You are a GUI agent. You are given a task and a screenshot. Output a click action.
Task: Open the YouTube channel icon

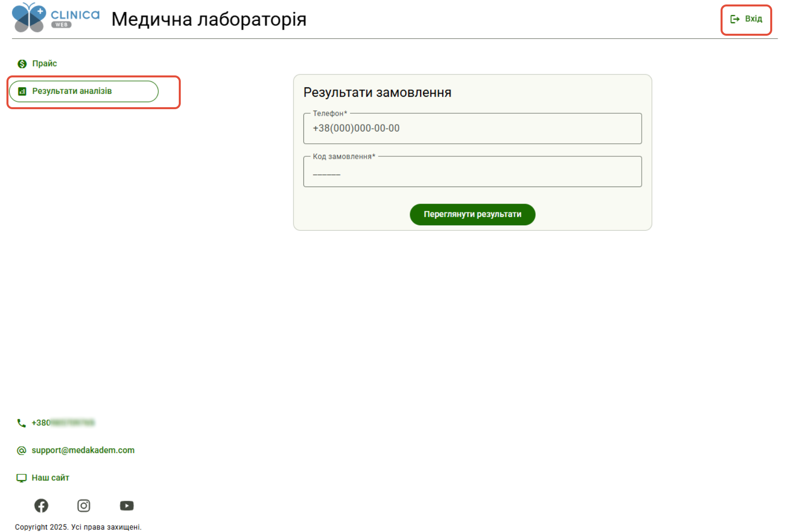(x=127, y=506)
